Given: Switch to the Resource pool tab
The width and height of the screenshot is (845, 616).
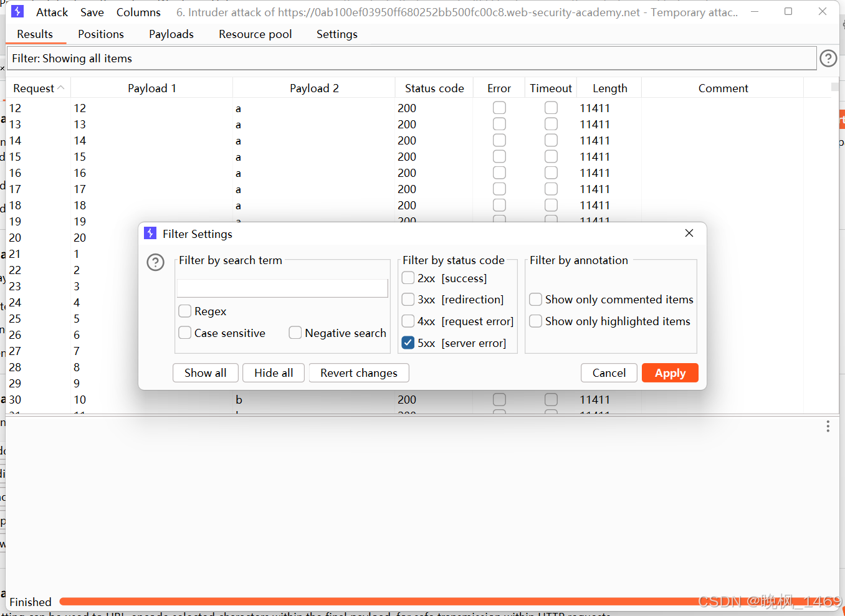Looking at the screenshot, I should tap(255, 34).
